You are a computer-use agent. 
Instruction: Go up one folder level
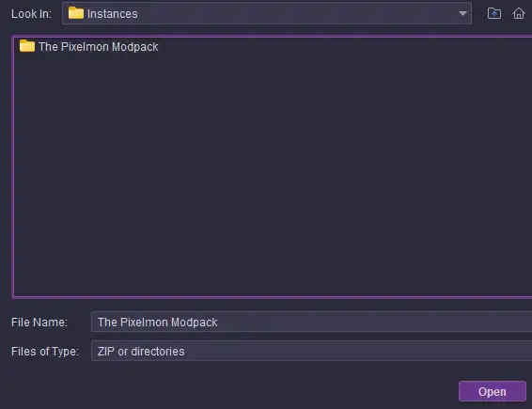point(494,13)
